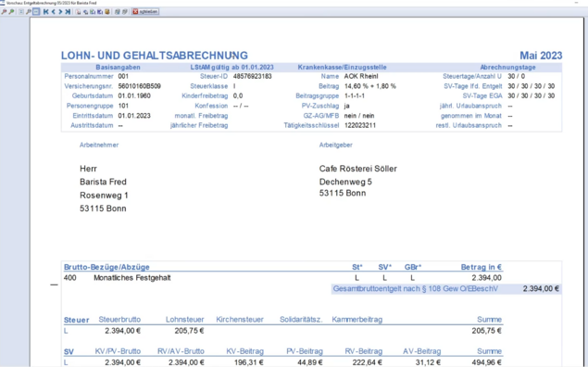This screenshot has height=367, width=588.
Task: Click the Brutto-Bezüge/Abzüge section header
Action: (106, 267)
